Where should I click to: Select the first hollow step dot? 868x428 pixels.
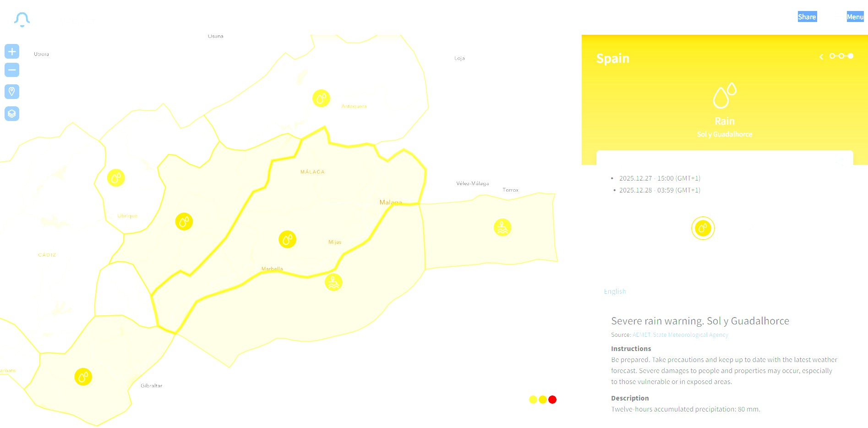pos(832,56)
